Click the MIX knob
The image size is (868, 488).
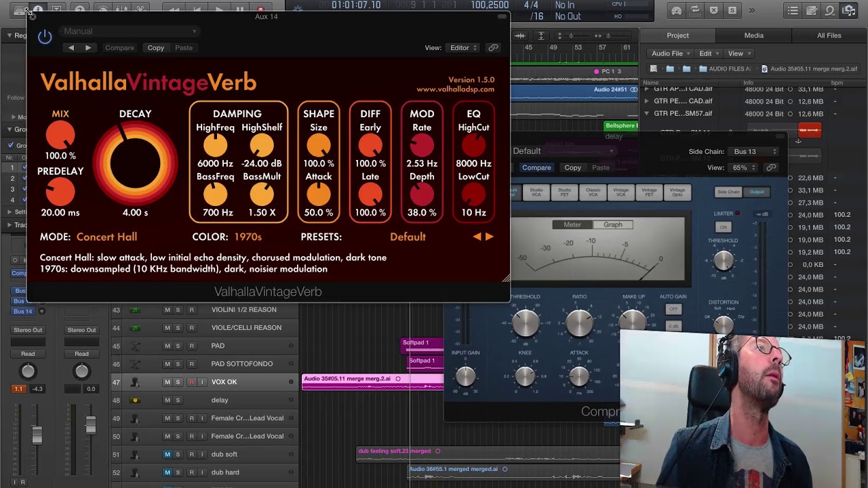tap(60, 136)
